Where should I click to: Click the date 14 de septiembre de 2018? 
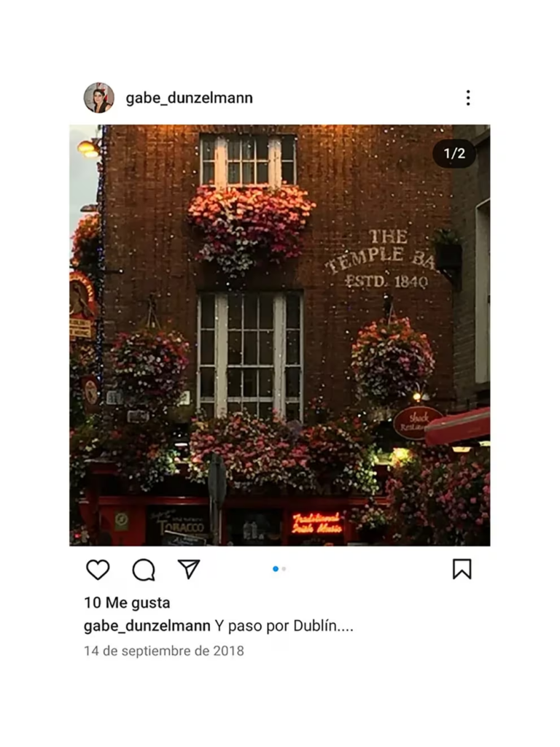pyautogui.click(x=164, y=651)
